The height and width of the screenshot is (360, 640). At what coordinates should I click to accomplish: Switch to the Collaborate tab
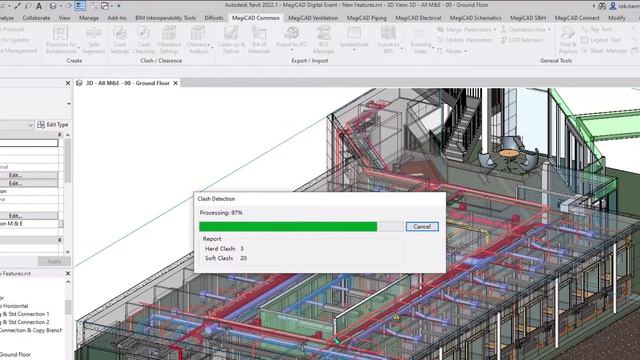click(x=36, y=18)
